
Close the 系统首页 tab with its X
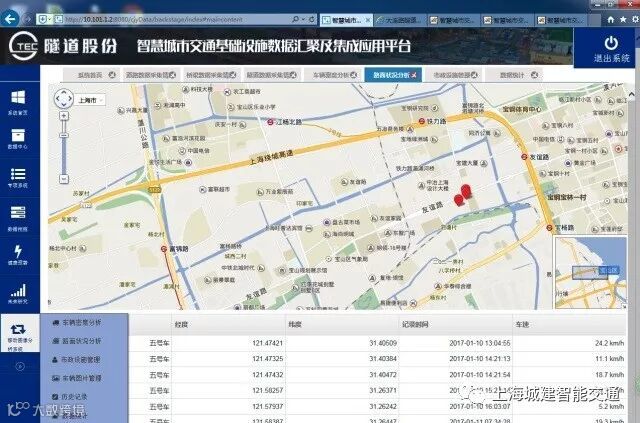pos(112,75)
